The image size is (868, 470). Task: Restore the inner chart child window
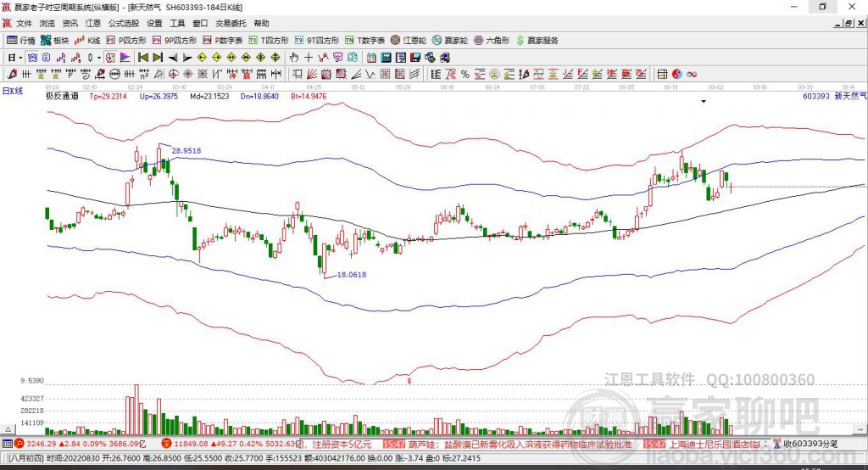tap(849, 23)
